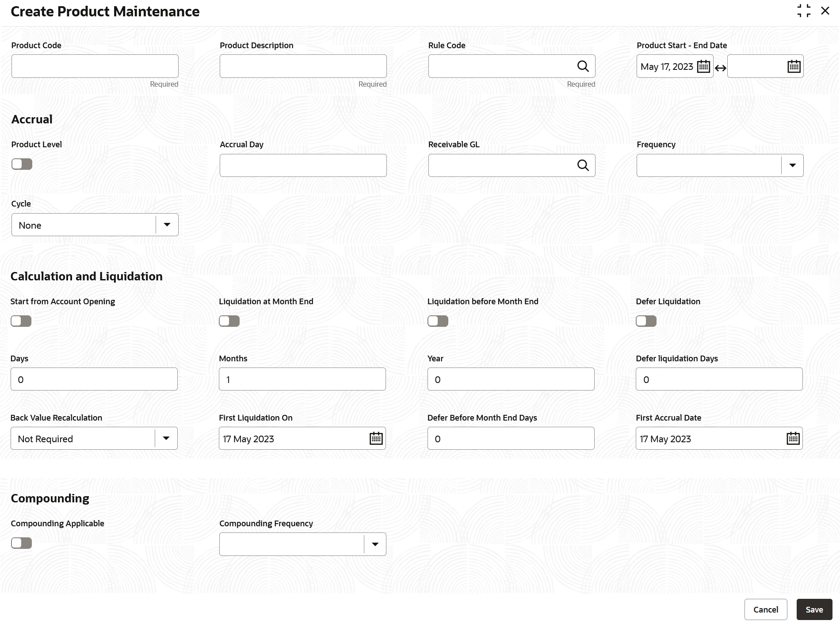Open the Receivable GL search lookup

click(583, 165)
